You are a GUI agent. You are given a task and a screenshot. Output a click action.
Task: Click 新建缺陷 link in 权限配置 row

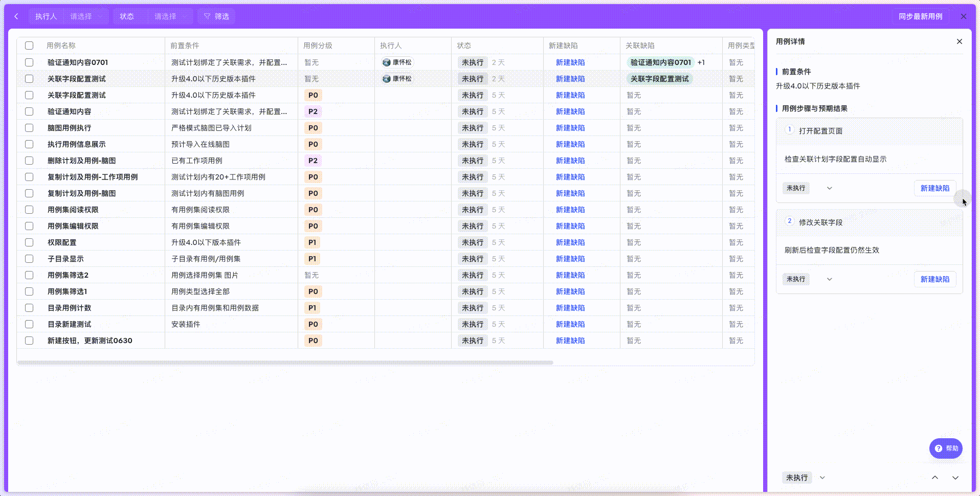tap(570, 242)
